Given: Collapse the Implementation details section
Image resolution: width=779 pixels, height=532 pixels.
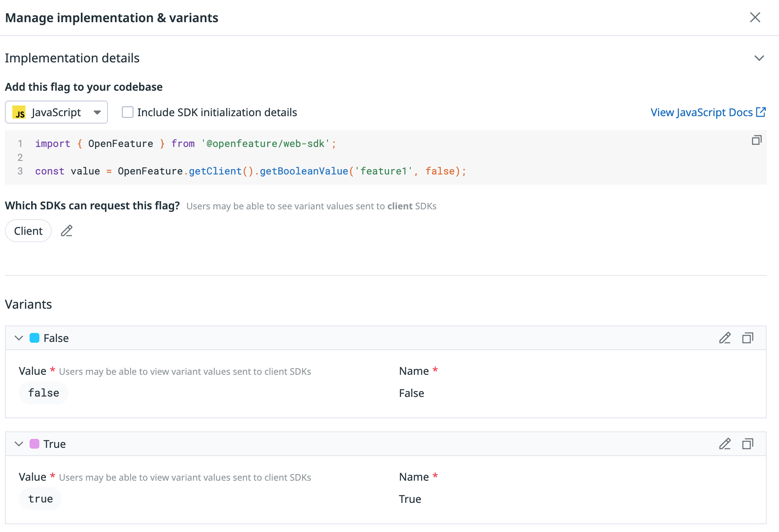Looking at the screenshot, I should pyautogui.click(x=759, y=58).
